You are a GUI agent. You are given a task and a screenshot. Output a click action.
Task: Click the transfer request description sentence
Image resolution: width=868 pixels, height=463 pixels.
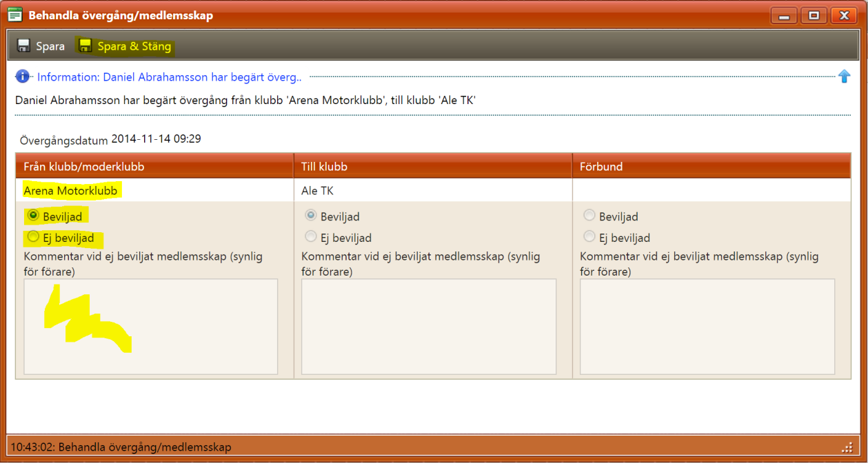[x=245, y=101]
